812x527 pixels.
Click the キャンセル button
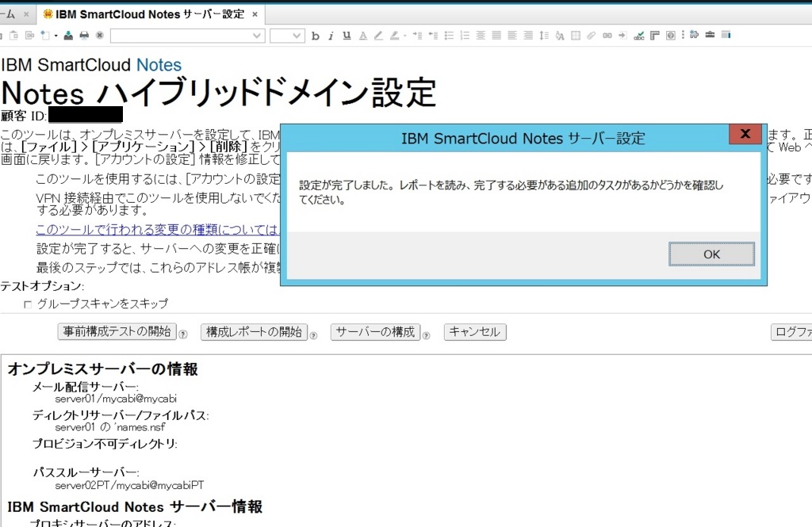[x=475, y=332]
